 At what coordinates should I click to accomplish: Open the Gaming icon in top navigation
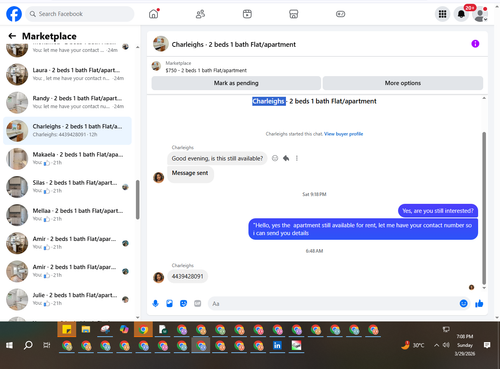[x=340, y=14]
